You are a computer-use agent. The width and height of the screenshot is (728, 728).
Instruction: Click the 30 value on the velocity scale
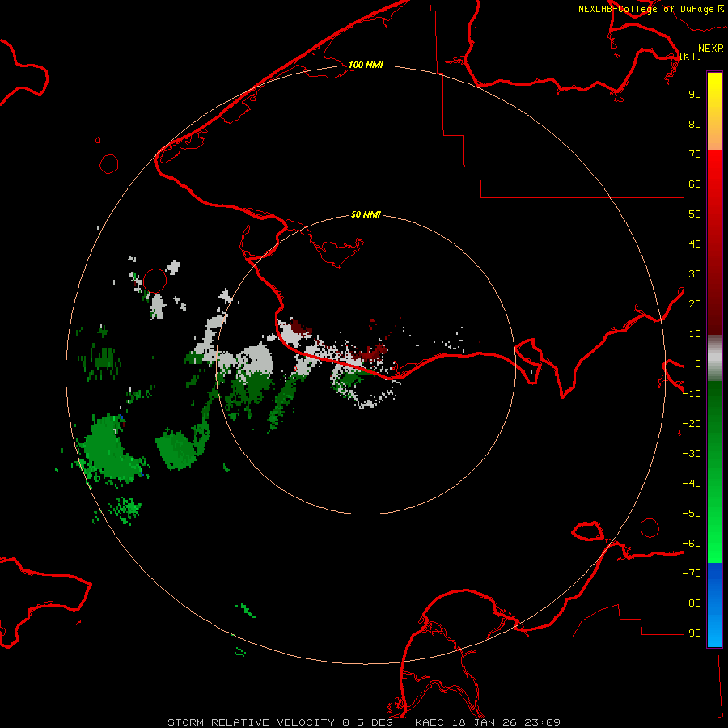coord(695,274)
